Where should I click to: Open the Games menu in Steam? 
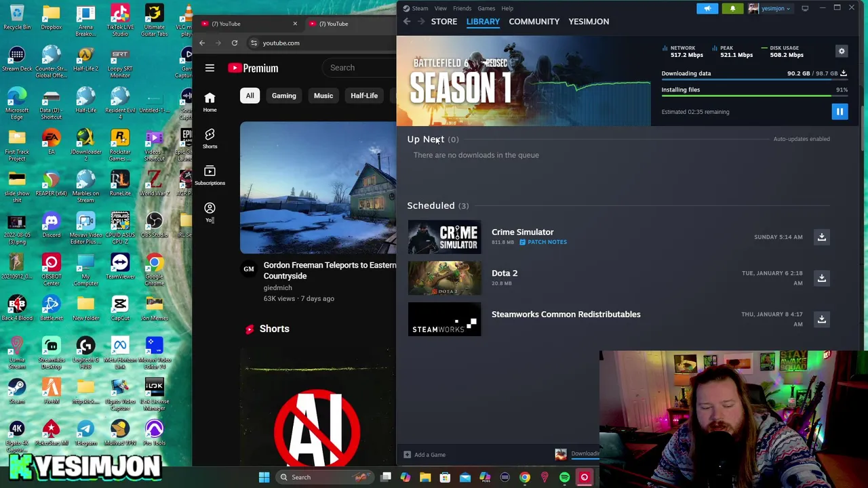pyautogui.click(x=486, y=8)
